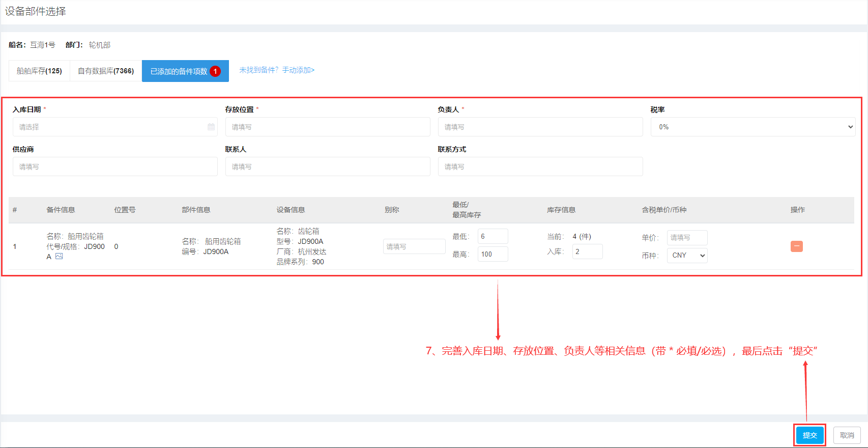
Task: Click the 库存信息 column header
Action: coord(561,210)
